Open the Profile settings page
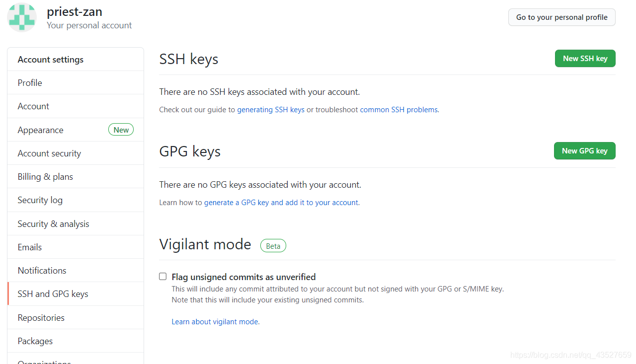The height and width of the screenshot is (364, 636). 30,83
